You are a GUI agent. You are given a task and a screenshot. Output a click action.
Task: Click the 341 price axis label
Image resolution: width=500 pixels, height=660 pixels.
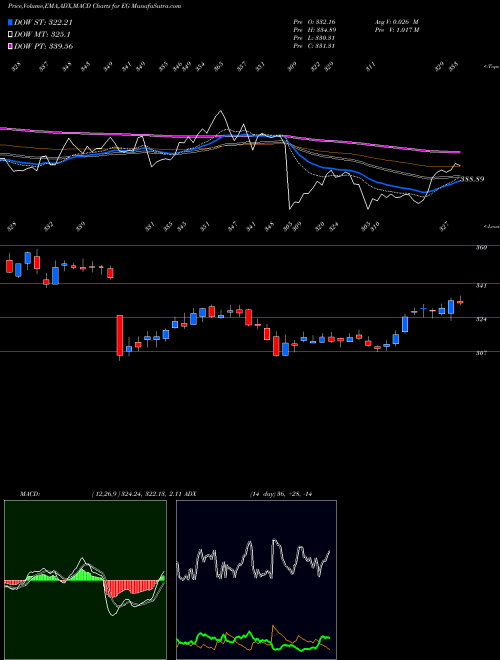pyautogui.click(x=481, y=286)
